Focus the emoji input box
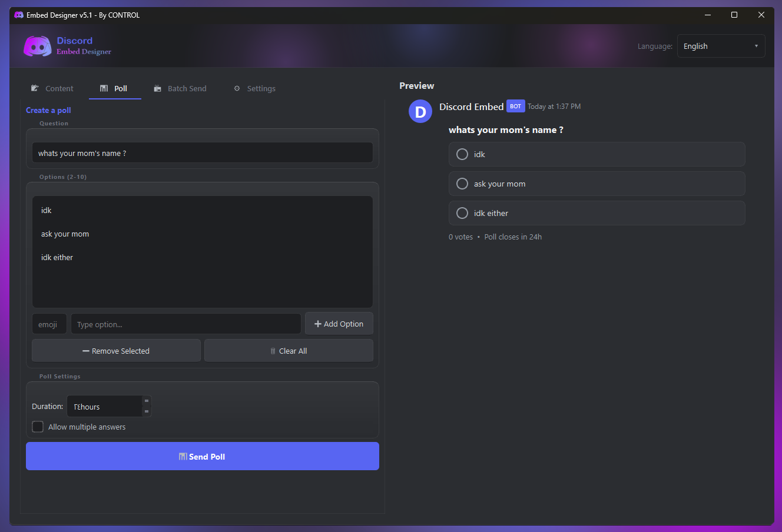 point(49,324)
